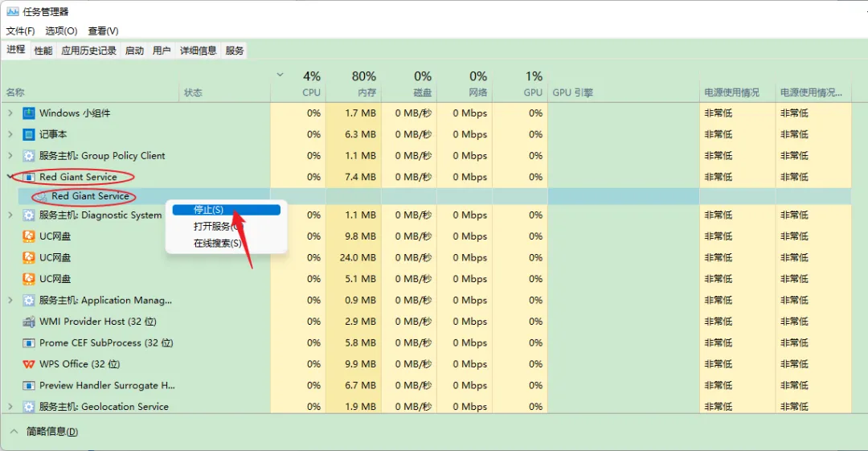
Task: Open the sort chevron above the columns
Action: click(x=280, y=75)
